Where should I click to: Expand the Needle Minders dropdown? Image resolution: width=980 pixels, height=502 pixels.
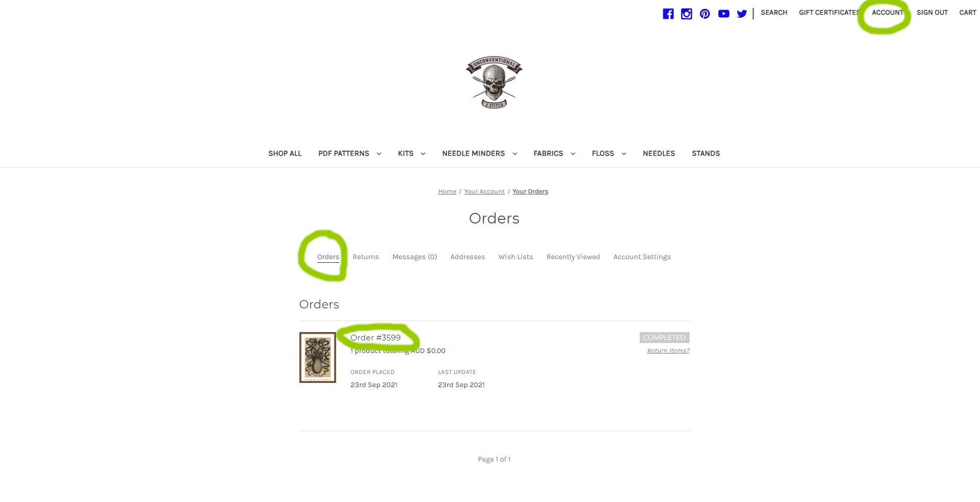(x=514, y=154)
